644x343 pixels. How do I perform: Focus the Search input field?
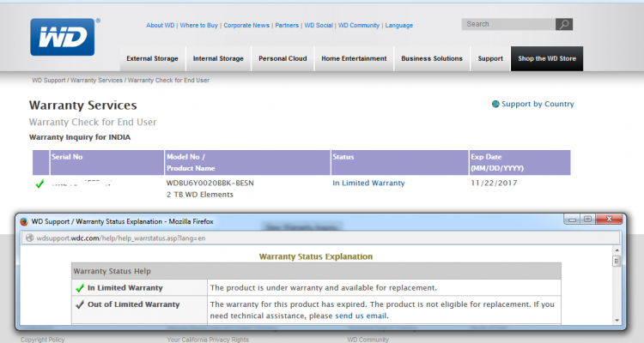click(508, 24)
